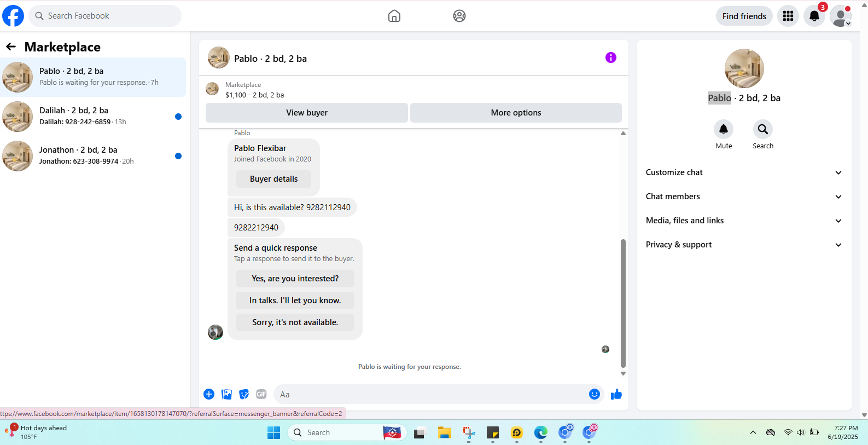868x445 pixels.
Task: Click the Windows taskbar Search box
Action: pos(347,432)
